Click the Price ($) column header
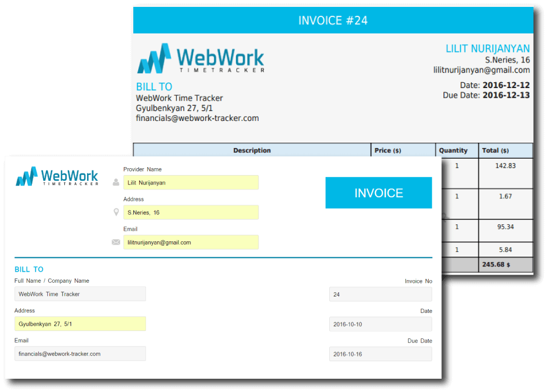 pos(403,151)
